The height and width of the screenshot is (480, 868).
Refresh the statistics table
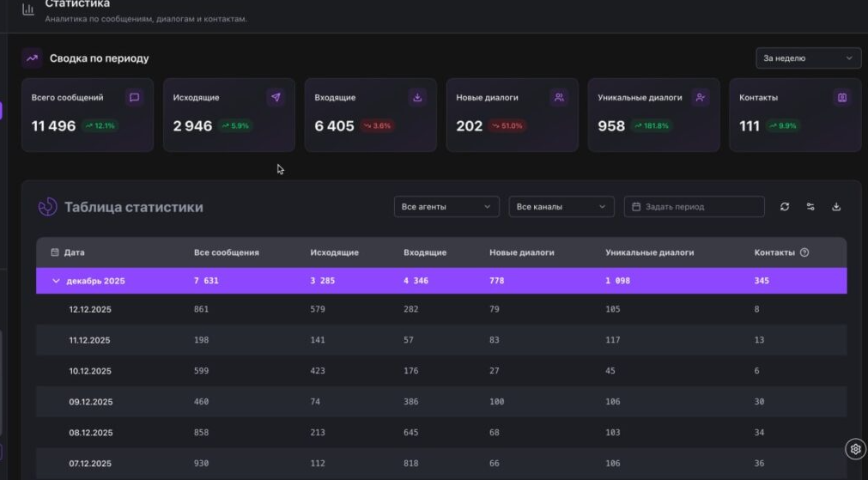[785, 207]
